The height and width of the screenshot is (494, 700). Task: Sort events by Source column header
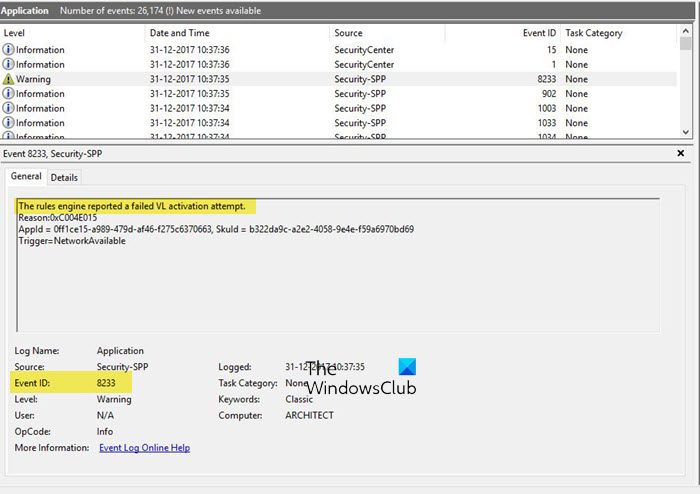click(x=348, y=33)
